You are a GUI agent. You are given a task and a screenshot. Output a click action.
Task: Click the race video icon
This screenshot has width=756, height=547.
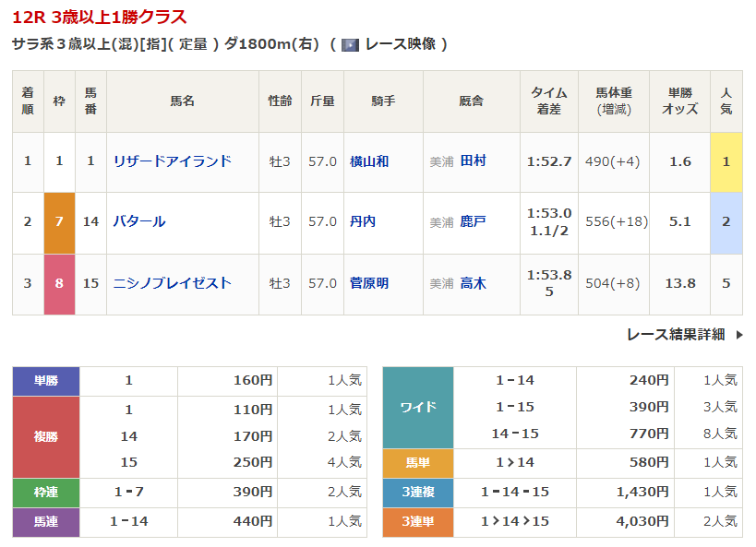[350, 44]
